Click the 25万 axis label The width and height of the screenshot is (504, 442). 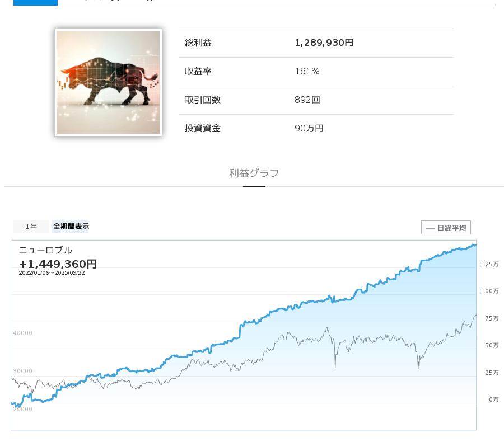point(492,373)
